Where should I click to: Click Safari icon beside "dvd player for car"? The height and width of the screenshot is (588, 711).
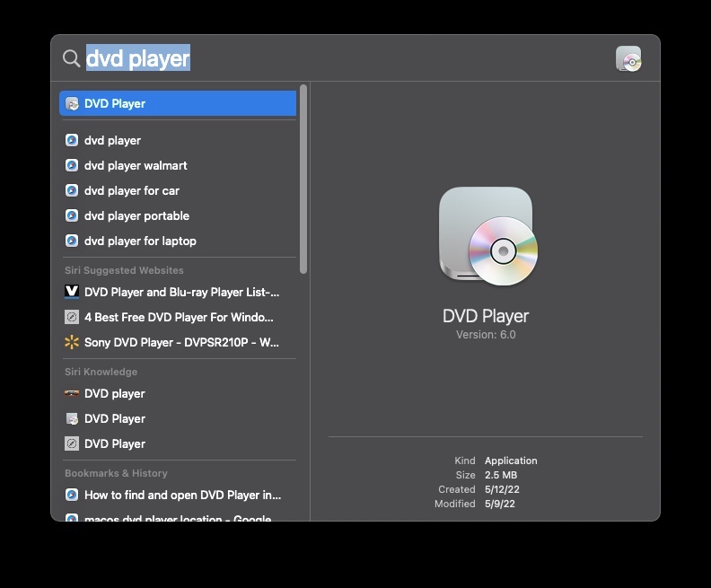(72, 190)
